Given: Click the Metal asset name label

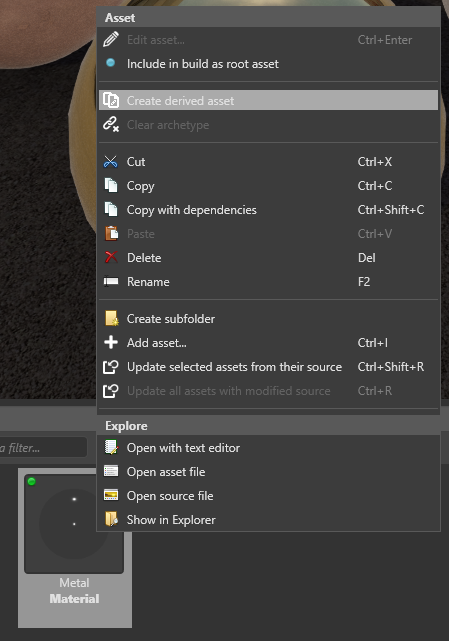Looking at the screenshot, I should 74,582.
